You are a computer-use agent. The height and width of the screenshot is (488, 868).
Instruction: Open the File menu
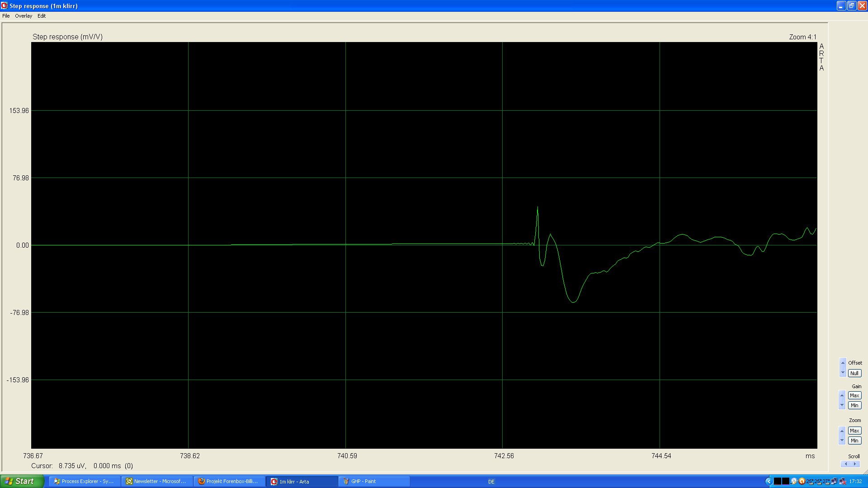(x=6, y=16)
